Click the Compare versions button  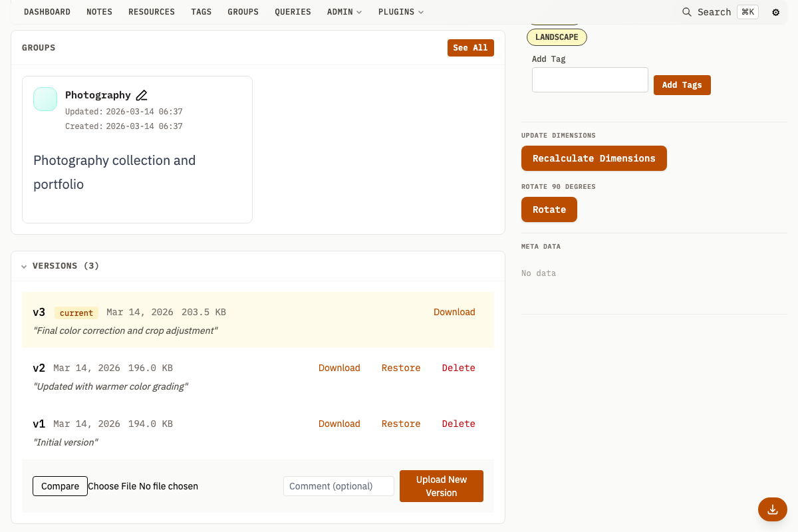tap(60, 486)
